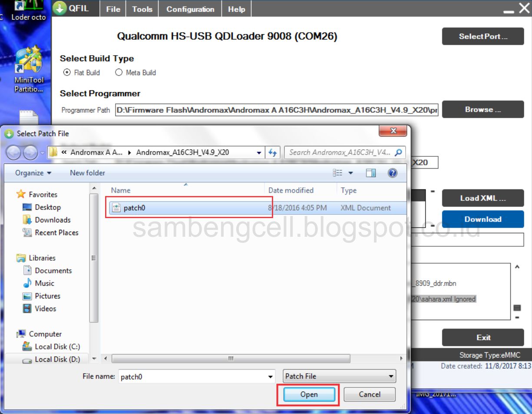Click the New folder button
The image size is (532, 414).
coord(87,173)
